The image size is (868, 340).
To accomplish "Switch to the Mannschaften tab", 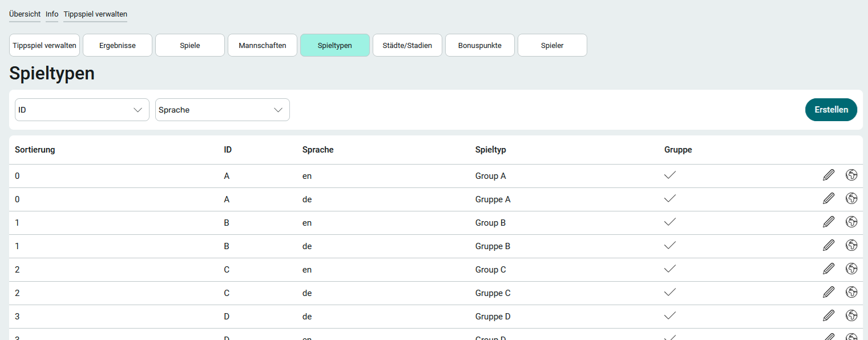I will point(263,46).
